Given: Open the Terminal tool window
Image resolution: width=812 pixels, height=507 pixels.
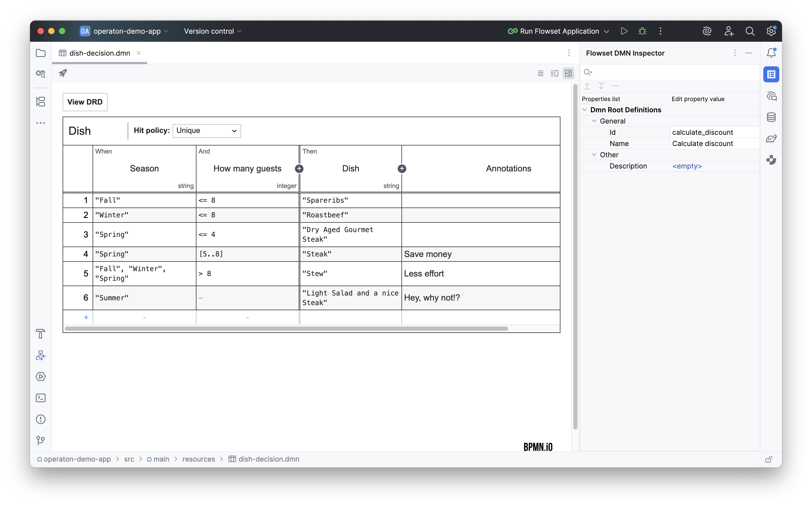Looking at the screenshot, I should click(41, 398).
